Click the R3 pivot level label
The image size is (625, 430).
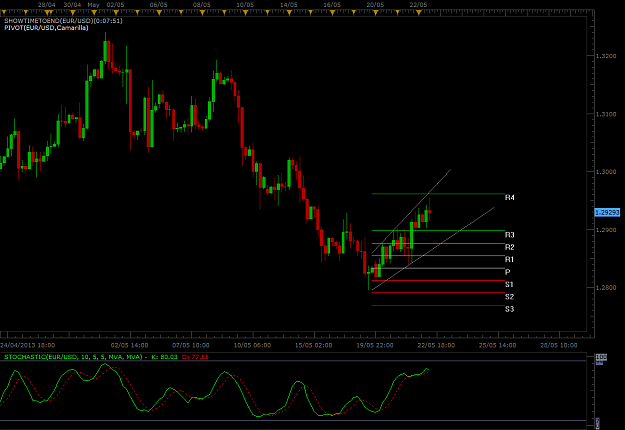[x=509, y=235]
